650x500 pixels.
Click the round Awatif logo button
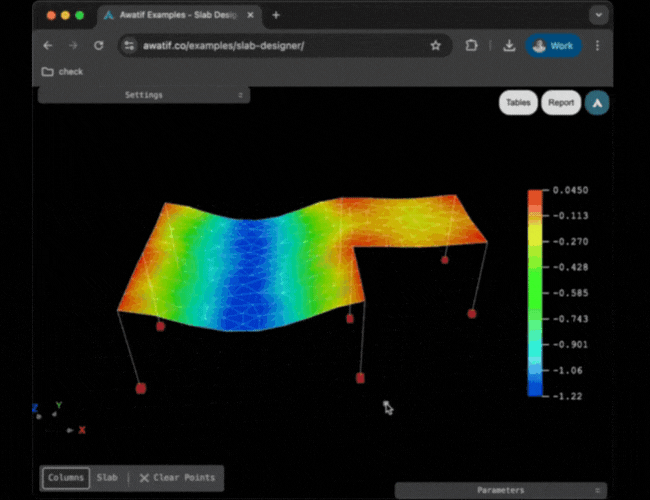[597, 103]
